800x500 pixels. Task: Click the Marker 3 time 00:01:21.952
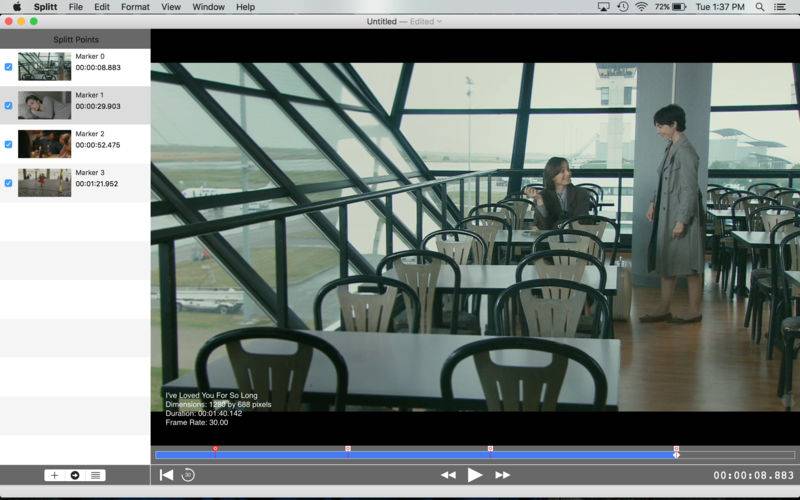97,184
